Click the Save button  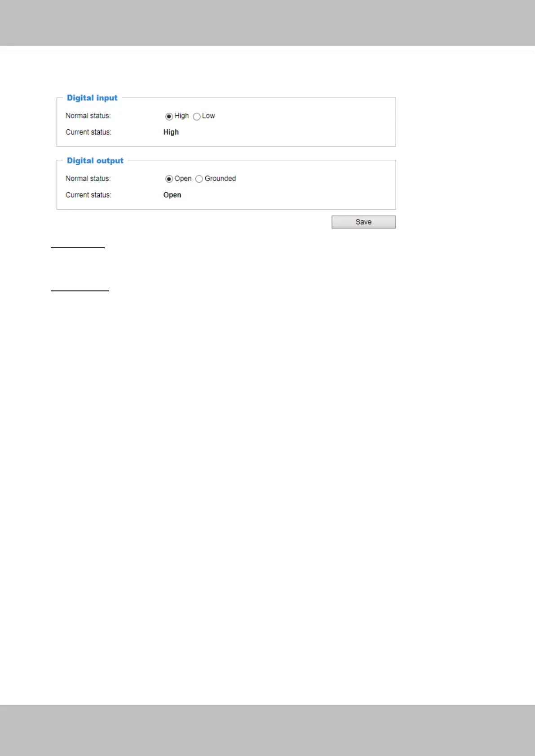(x=363, y=222)
